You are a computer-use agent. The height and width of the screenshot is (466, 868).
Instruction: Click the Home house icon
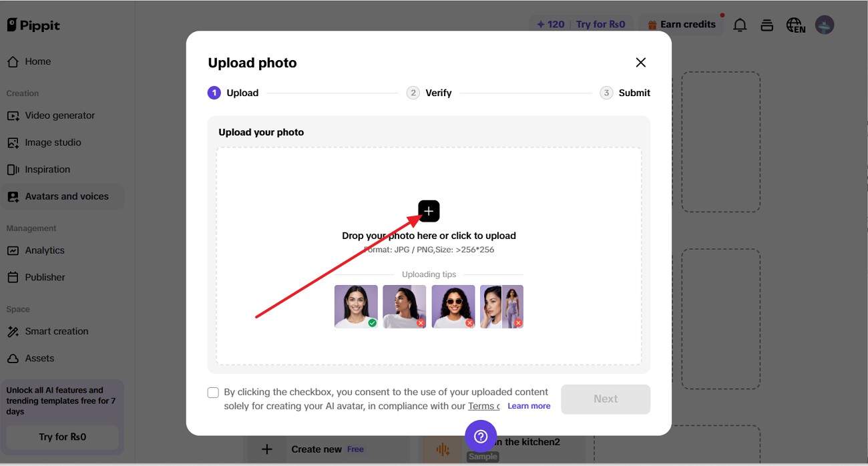(x=13, y=61)
